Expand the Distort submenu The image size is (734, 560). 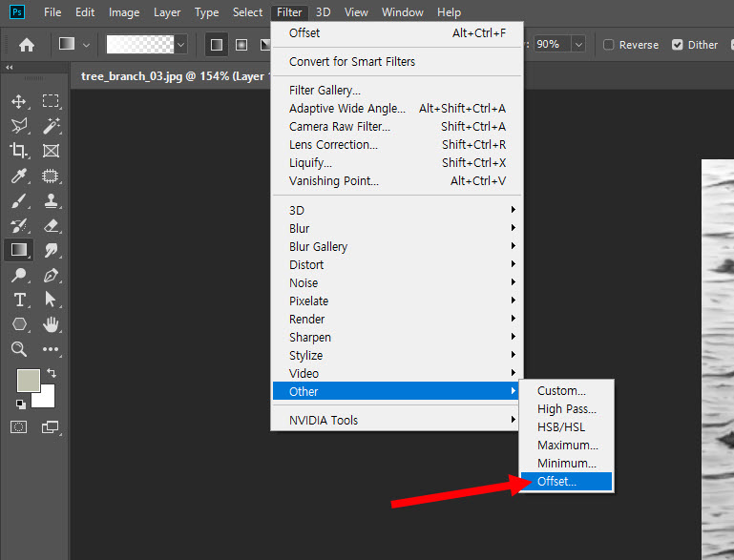[397, 265]
